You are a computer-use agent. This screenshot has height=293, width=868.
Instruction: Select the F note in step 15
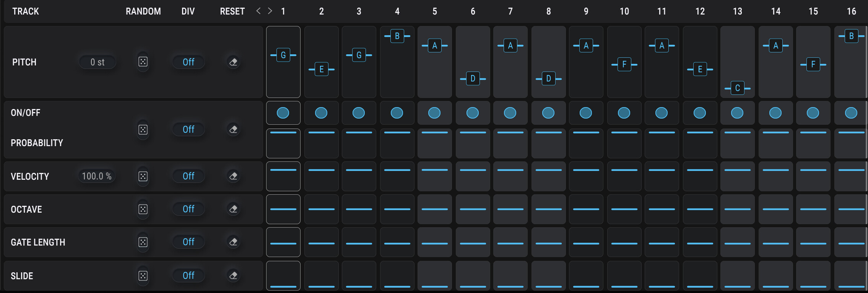point(813,64)
